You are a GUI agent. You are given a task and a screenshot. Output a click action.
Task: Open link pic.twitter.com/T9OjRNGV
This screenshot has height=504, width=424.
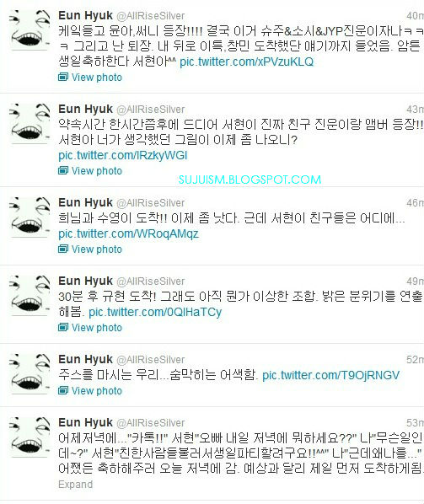coord(330,375)
